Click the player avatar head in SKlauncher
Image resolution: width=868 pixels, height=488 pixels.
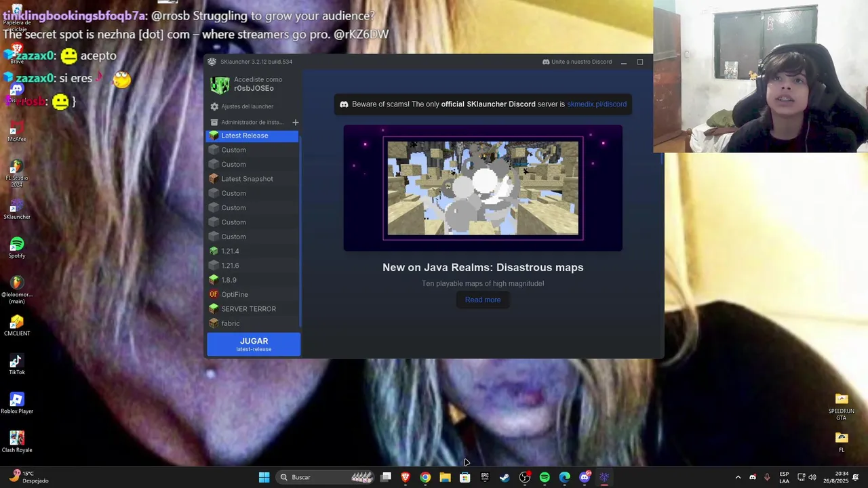(220, 85)
